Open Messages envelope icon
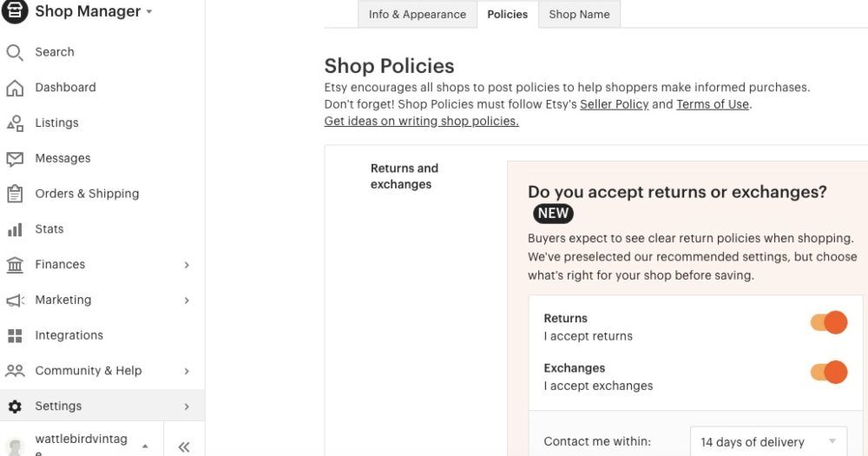This screenshot has width=868, height=456. [x=15, y=159]
